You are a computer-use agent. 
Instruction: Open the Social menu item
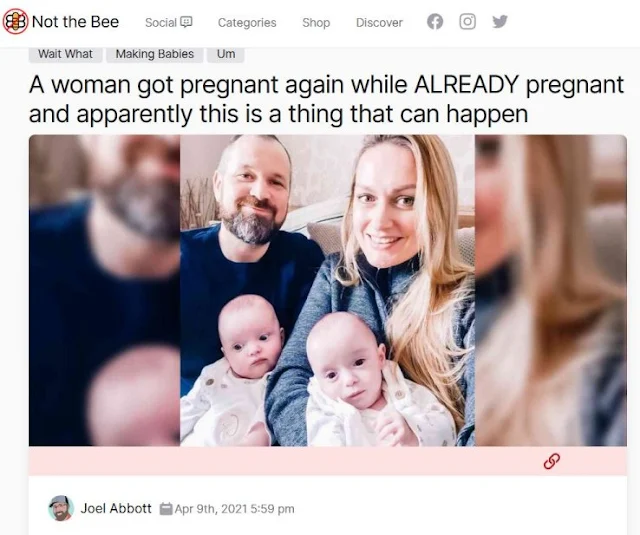point(169,22)
